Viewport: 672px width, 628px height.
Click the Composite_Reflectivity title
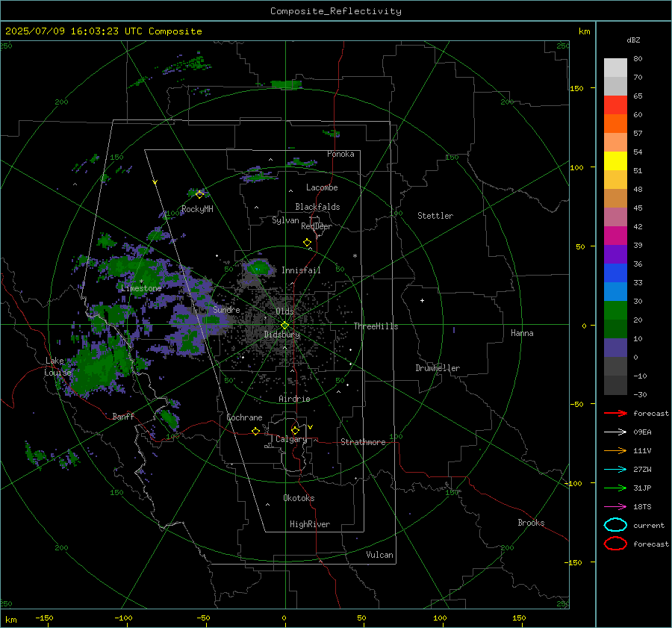[336, 11]
